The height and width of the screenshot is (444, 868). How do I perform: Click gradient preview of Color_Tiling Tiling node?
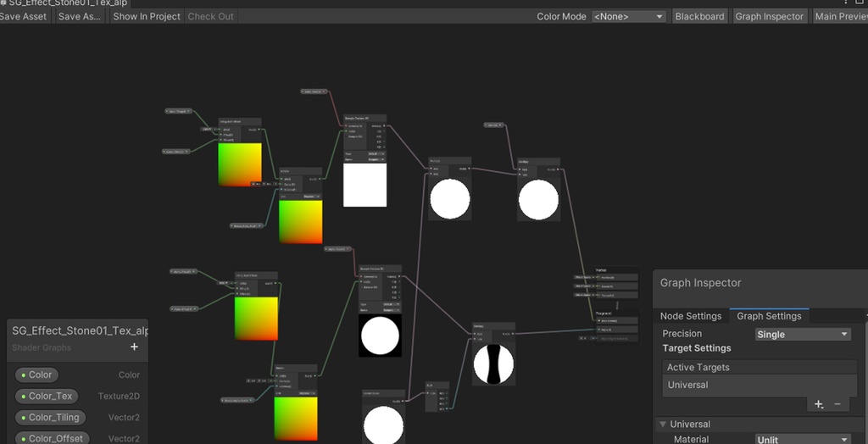pos(240,164)
